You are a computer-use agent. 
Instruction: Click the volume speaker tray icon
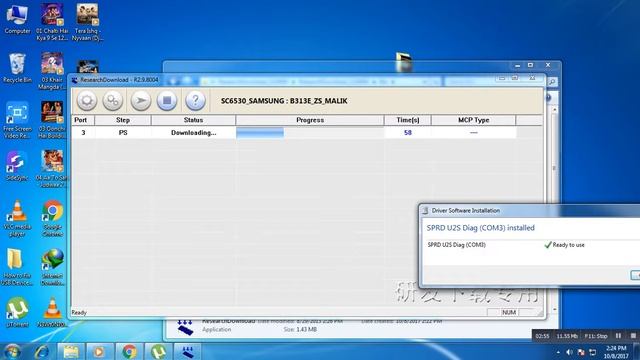[x=569, y=352]
